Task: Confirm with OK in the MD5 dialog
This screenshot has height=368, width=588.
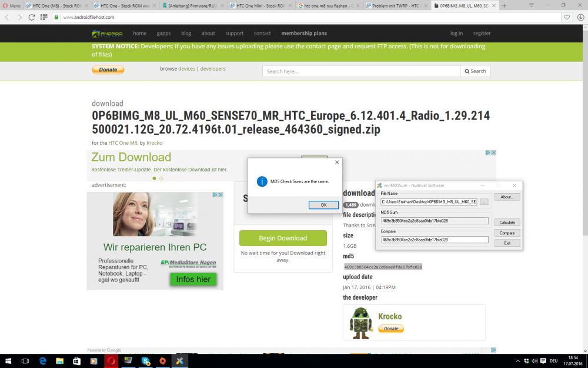Action: 323,205
